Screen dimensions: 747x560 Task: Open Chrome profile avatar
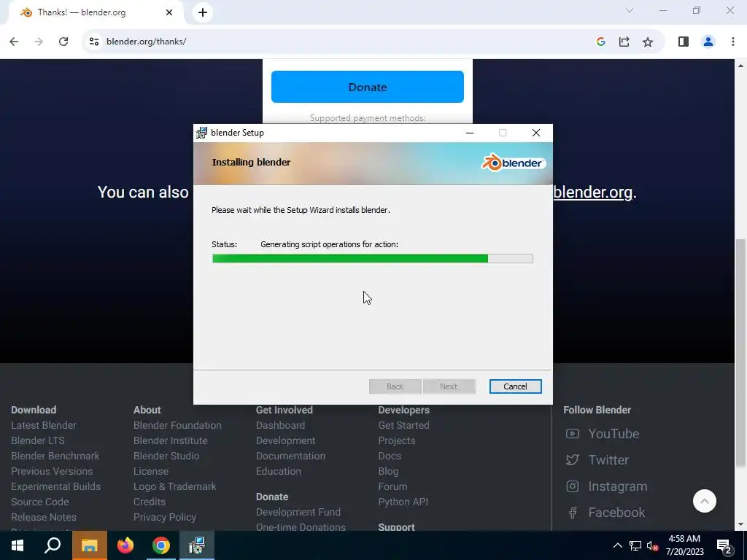(708, 42)
